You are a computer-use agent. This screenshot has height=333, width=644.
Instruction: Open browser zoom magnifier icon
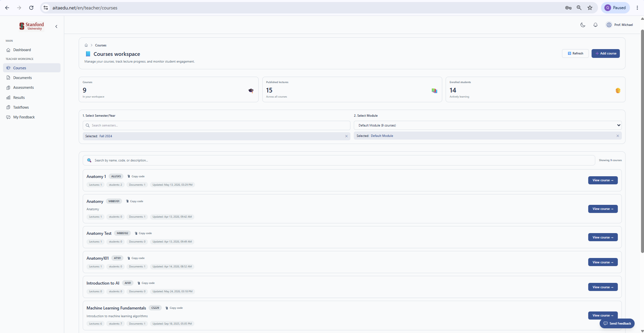click(579, 8)
